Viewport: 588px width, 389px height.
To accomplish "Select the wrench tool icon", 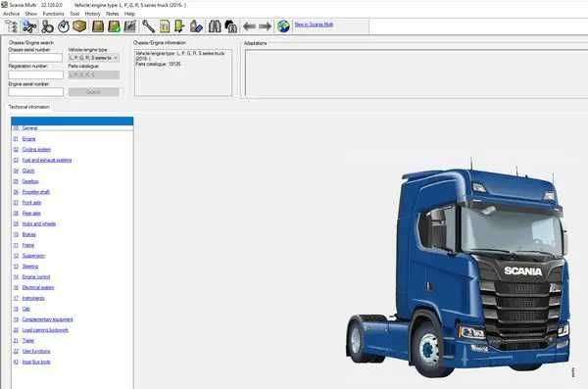I will coord(149,26).
